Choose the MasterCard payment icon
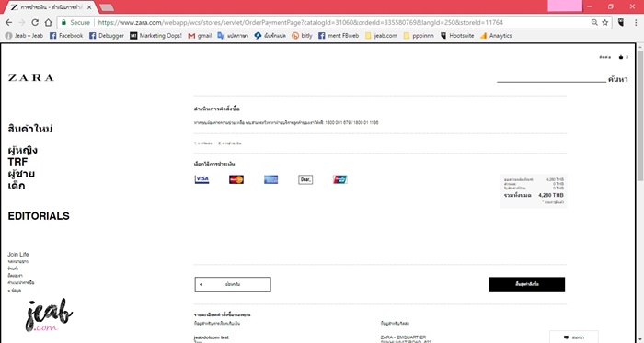 (236, 179)
